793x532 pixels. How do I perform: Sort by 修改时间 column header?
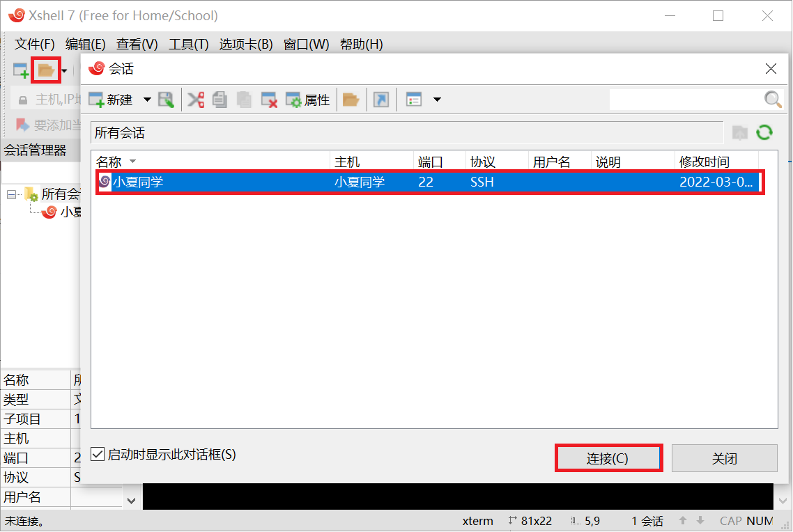(x=716, y=162)
